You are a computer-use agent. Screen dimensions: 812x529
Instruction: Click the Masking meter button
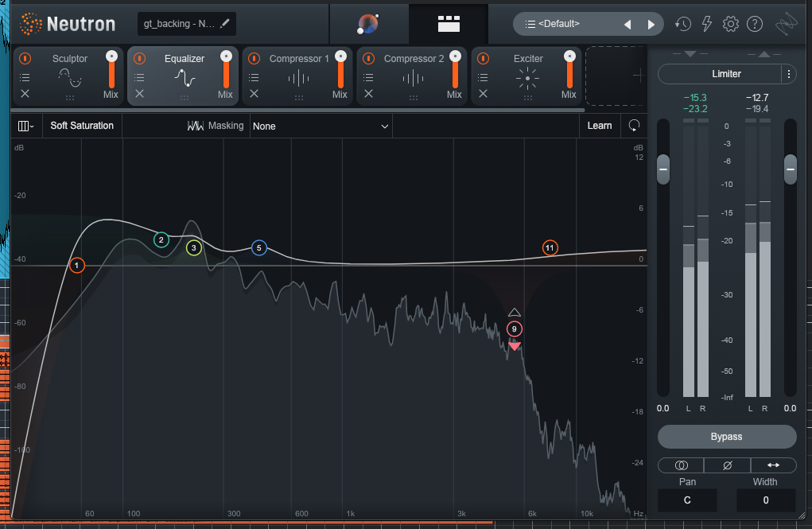coord(215,126)
